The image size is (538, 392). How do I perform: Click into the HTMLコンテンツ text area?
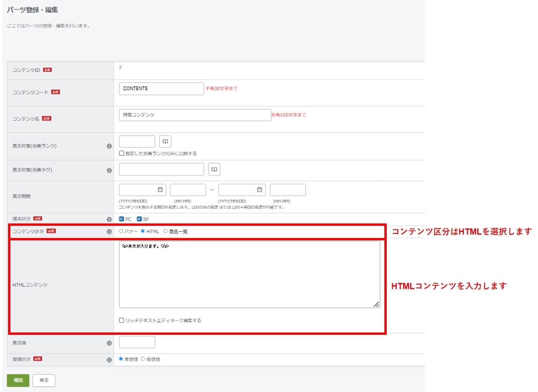coord(249,274)
